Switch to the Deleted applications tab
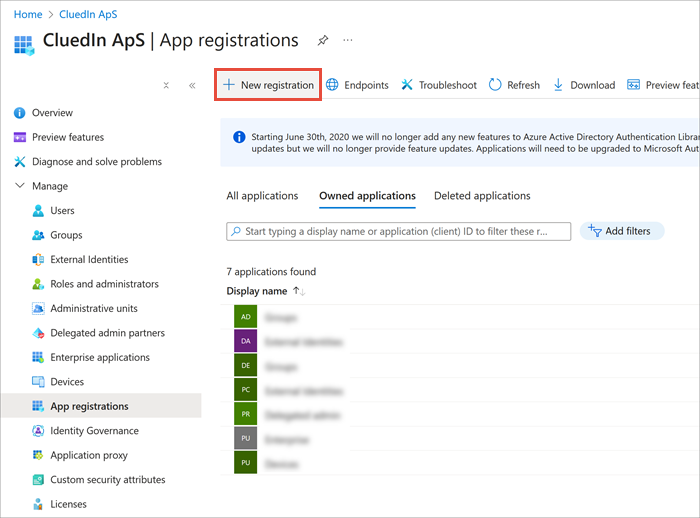The image size is (700, 518). point(482,196)
